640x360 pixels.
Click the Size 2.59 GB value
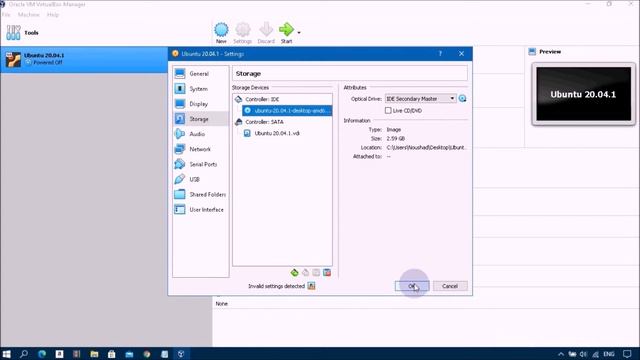point(396,138)
